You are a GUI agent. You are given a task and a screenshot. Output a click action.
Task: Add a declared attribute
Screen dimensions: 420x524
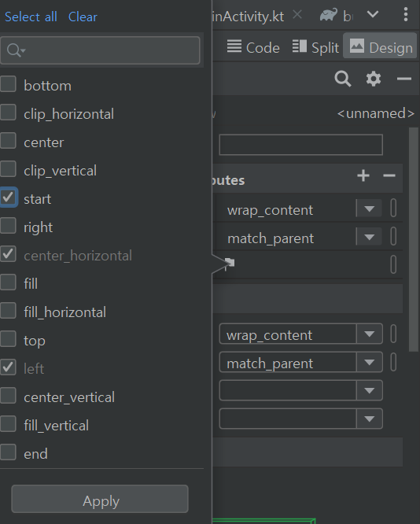(x=363, y=175)
